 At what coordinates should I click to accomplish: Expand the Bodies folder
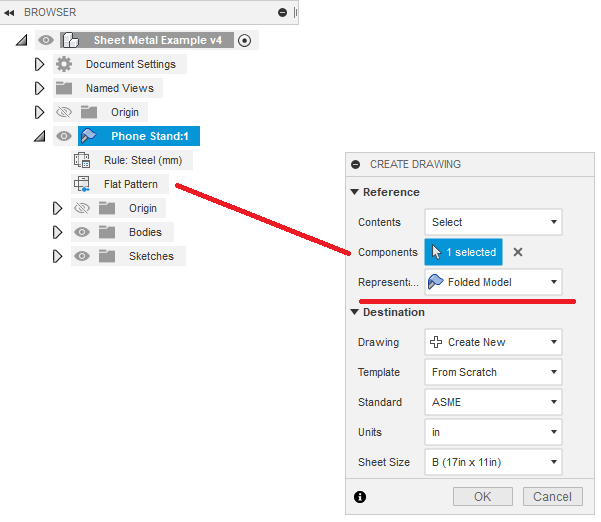coord(57,233)
